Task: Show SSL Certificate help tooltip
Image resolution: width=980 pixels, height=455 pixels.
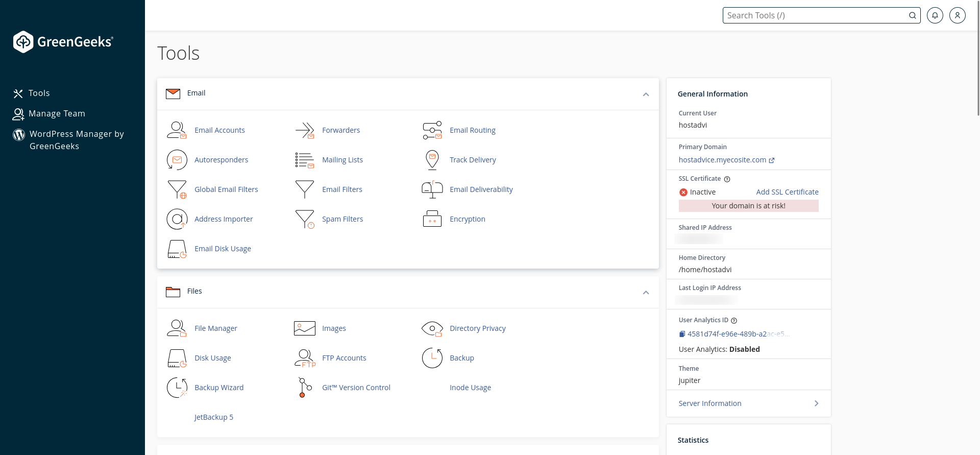Action: click(727, 179)
